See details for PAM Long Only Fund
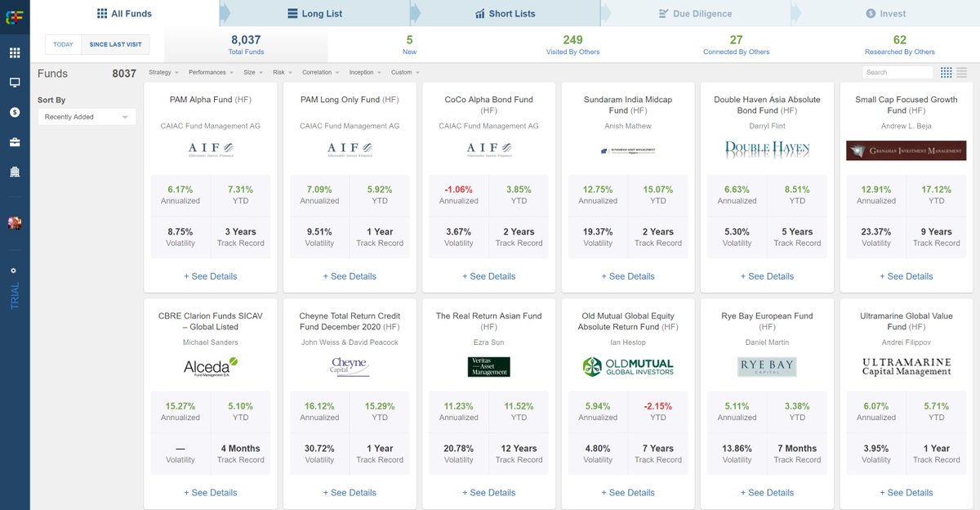The height and width of the screenshot is (510, 980). click(350, 276)
